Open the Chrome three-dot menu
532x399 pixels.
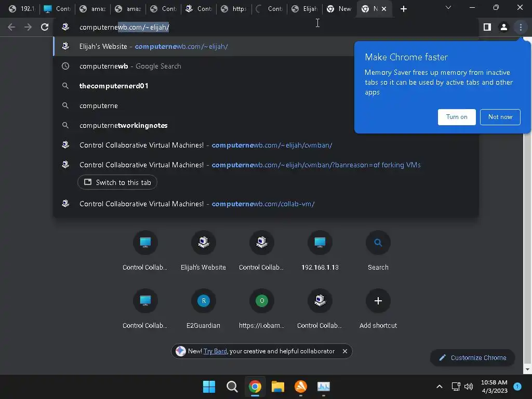tap(521, 27)
